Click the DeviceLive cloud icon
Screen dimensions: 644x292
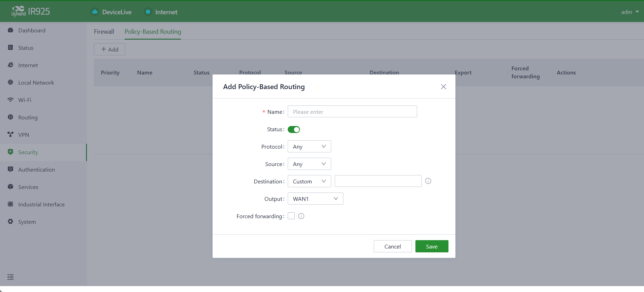[x=95, y=12]
